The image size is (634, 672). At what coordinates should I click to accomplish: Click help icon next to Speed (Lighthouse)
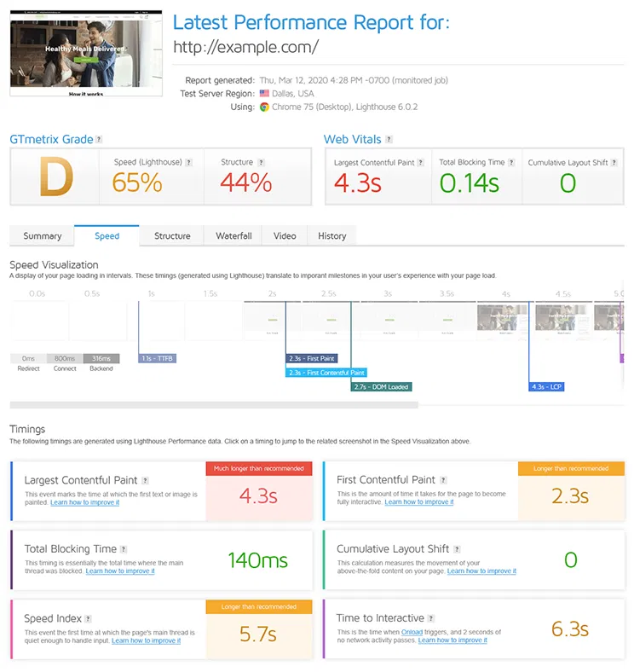click(188, 162)
